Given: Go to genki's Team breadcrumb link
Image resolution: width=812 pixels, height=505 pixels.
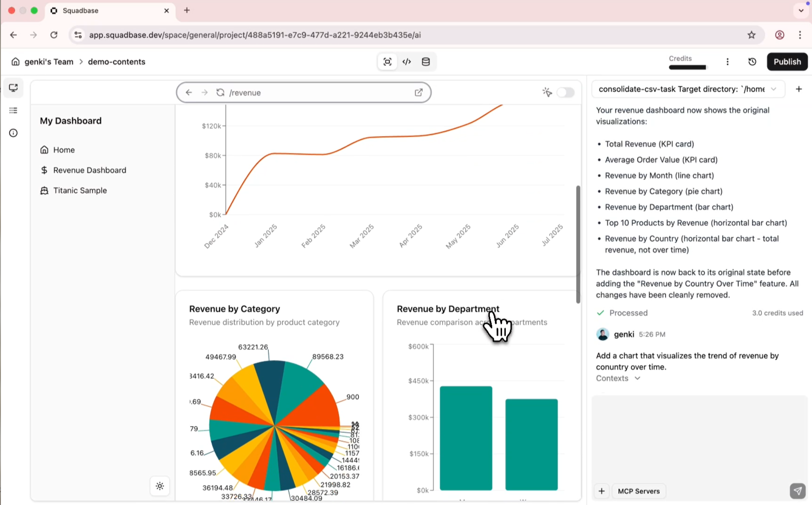Looking at the screenshot, I should 49,62.
